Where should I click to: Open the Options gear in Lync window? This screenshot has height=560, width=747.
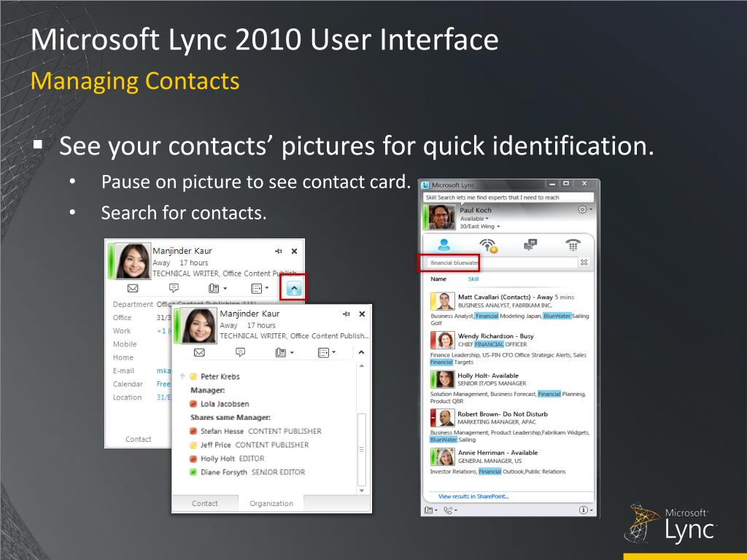tap(582, 209)
